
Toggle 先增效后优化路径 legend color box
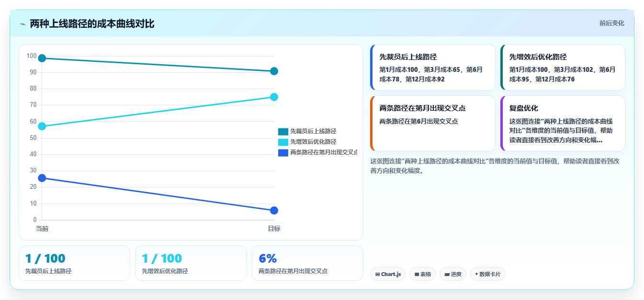click(283, 142)
